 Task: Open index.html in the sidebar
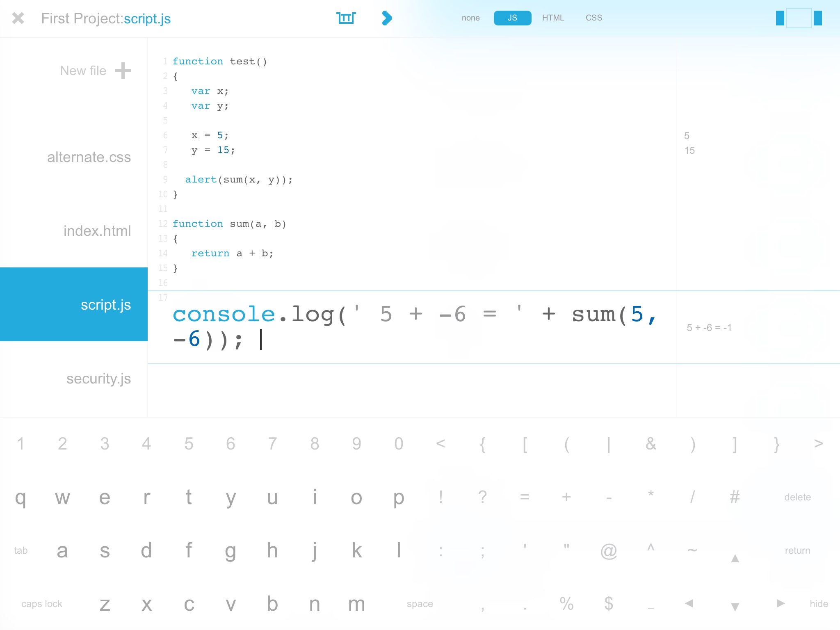coord(97,231)
